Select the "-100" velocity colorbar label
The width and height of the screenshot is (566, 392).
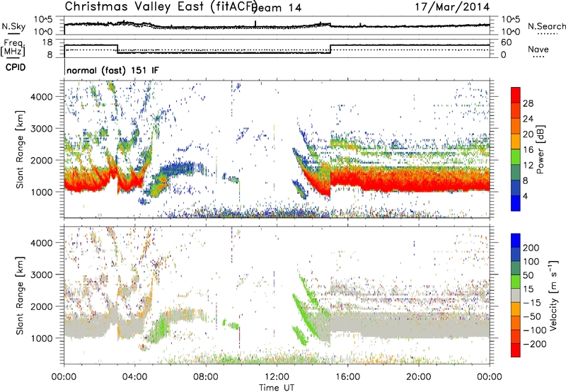(534, 330)
